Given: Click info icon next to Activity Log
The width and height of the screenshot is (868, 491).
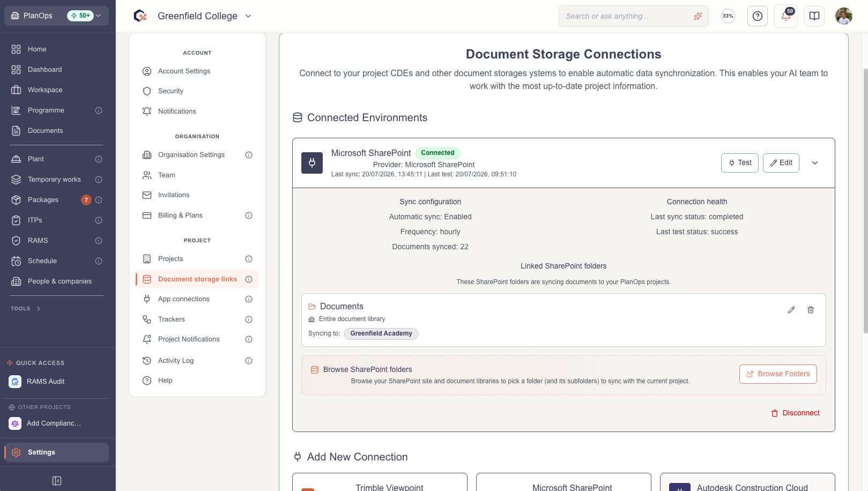Looking at the screenshot, I should pos(249,361).
